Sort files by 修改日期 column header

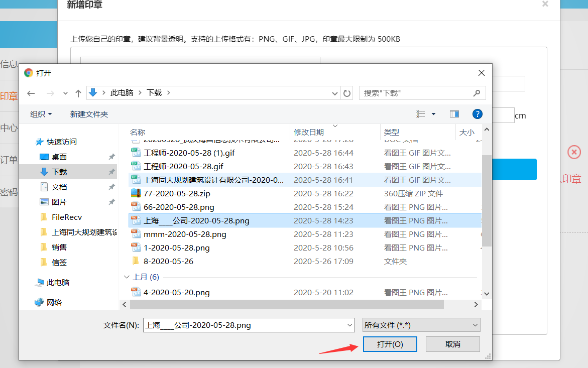pos(309,132)
